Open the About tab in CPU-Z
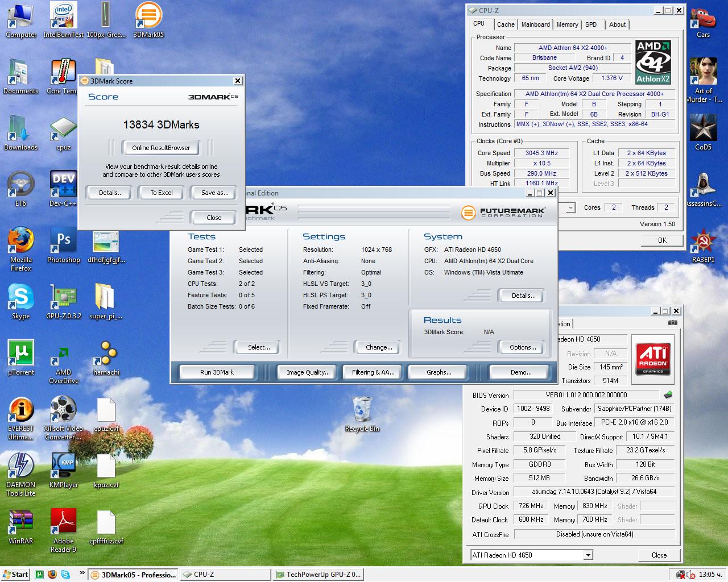 (x=617, y=24)
